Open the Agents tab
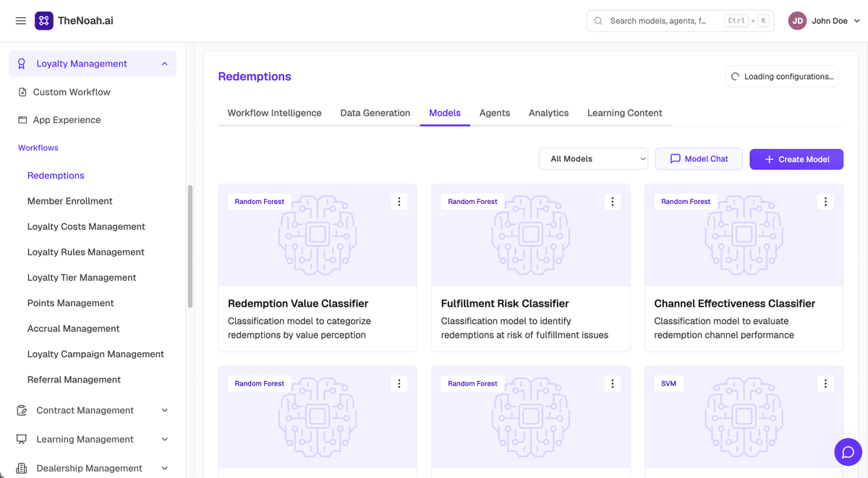The width and height of the screenshot is (868, 478). click(x=495, y=113)
